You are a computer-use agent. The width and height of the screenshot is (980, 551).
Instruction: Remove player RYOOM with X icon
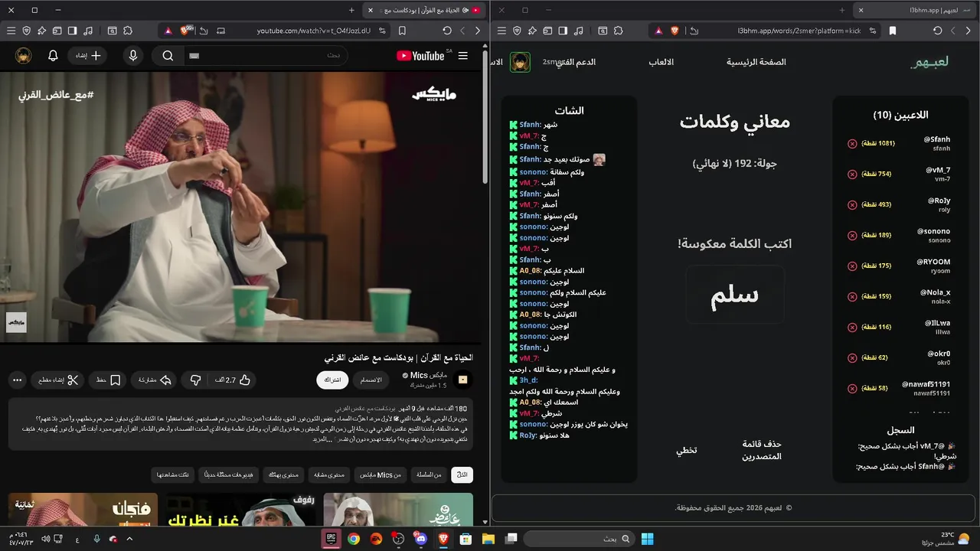[852, 266]
